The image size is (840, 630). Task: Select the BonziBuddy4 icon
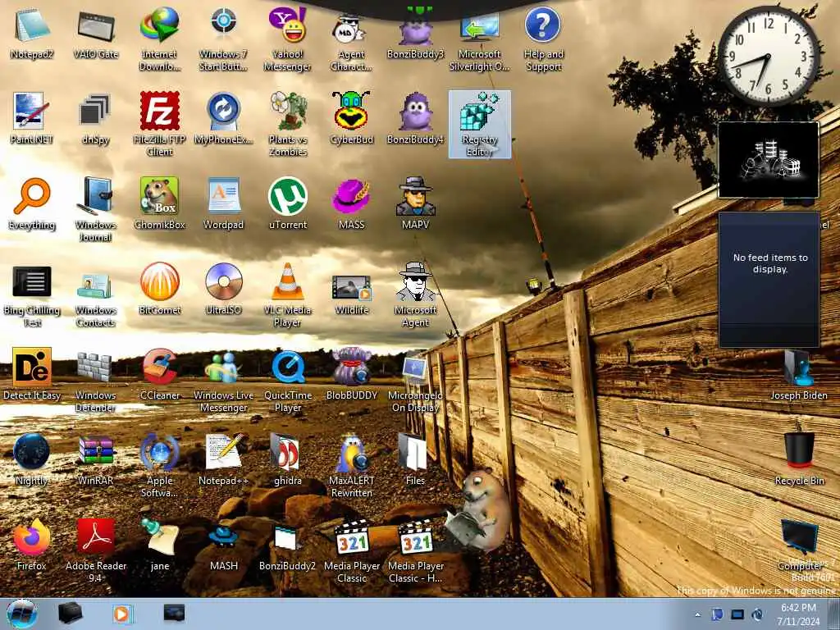pyautogui.click(x=416, y=119)
